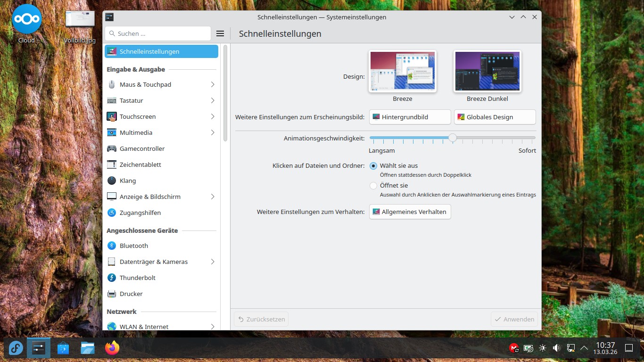Image resolution: width=644 pixels, height=362 pixels.
Task: Open the Discover software store in taskbar
Action: (x=63, y=348)
